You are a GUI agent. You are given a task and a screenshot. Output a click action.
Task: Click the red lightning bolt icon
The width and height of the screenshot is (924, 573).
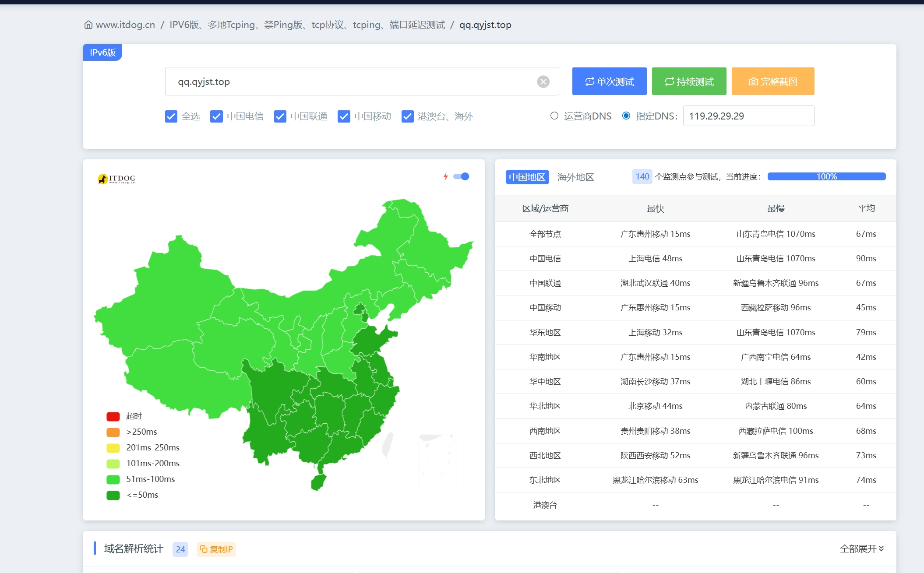click(x=445, y=176)
